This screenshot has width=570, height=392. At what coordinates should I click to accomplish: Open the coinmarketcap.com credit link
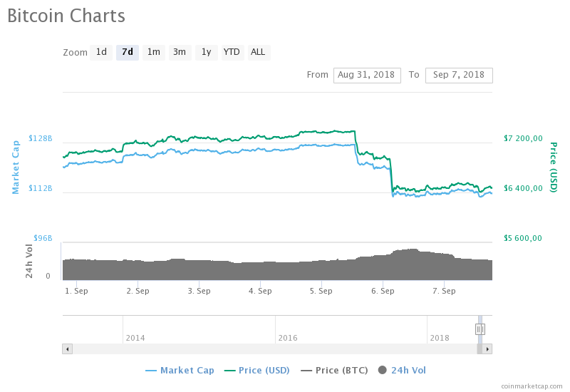point(531,386)
